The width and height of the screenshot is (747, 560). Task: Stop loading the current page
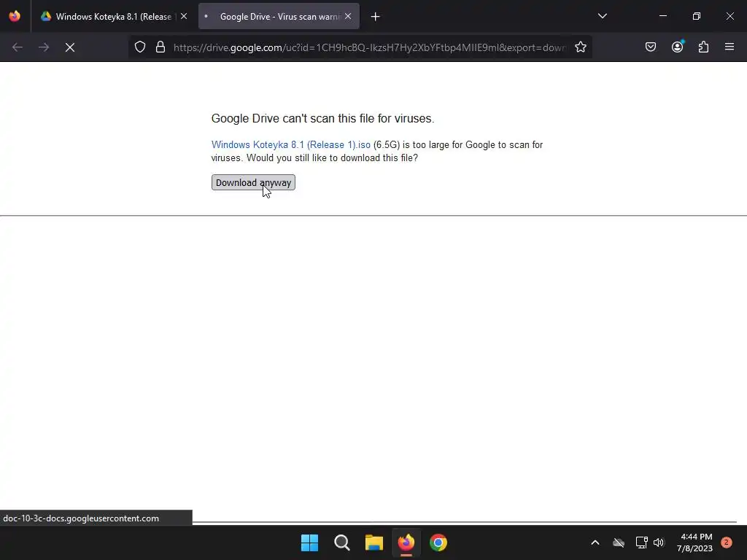tap(69, 47)
